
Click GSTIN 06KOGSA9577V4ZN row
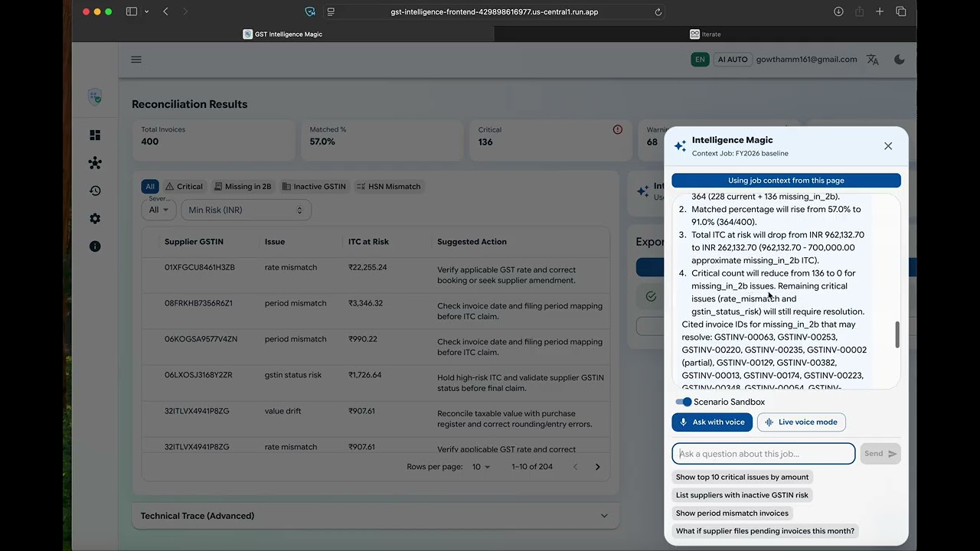click(x=375, y=347)
